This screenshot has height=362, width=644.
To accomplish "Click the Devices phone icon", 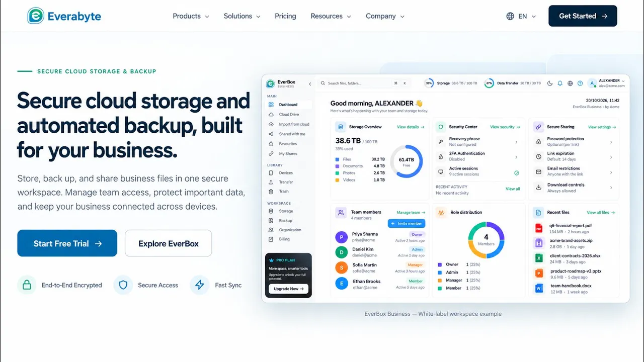I will (x=271, y=173).
